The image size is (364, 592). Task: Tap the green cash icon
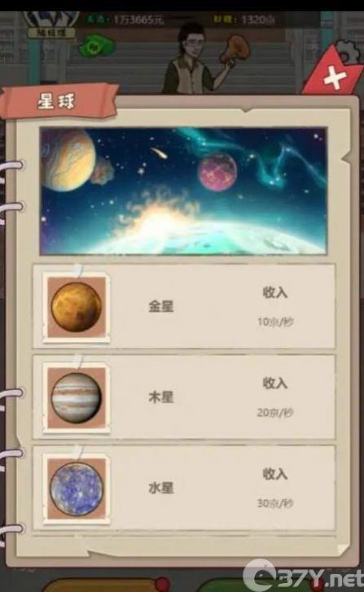(98, 47)
